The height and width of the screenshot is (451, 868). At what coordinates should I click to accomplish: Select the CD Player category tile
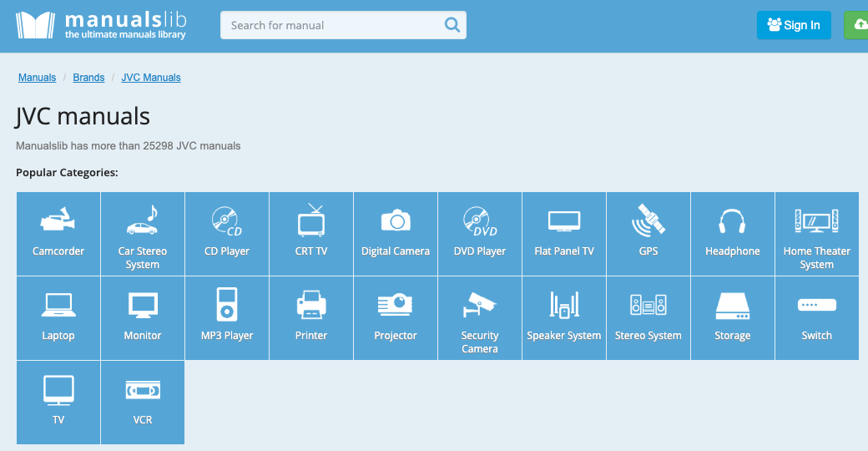pos(227,234)
